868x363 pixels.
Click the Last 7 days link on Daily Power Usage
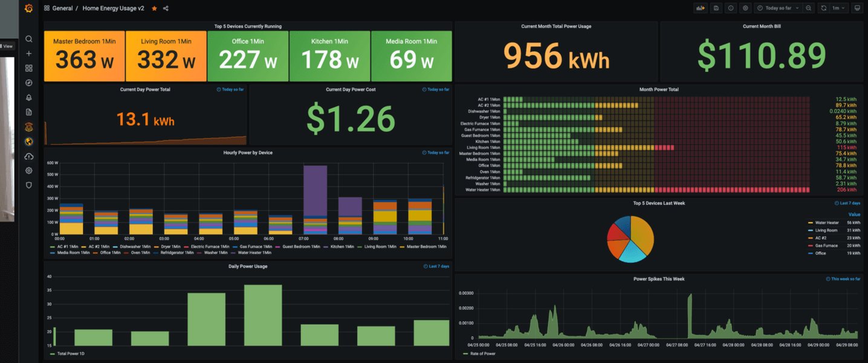(x=437, y=266)
